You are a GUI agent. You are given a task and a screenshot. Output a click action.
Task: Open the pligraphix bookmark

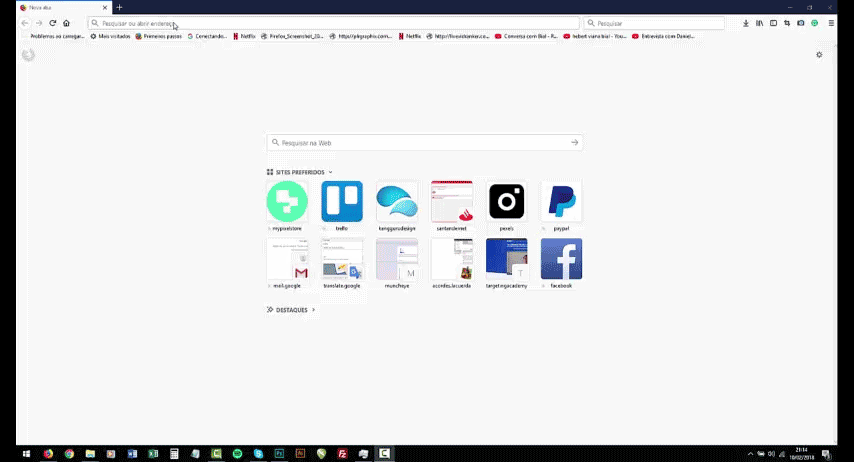click(x=361, y=37)
